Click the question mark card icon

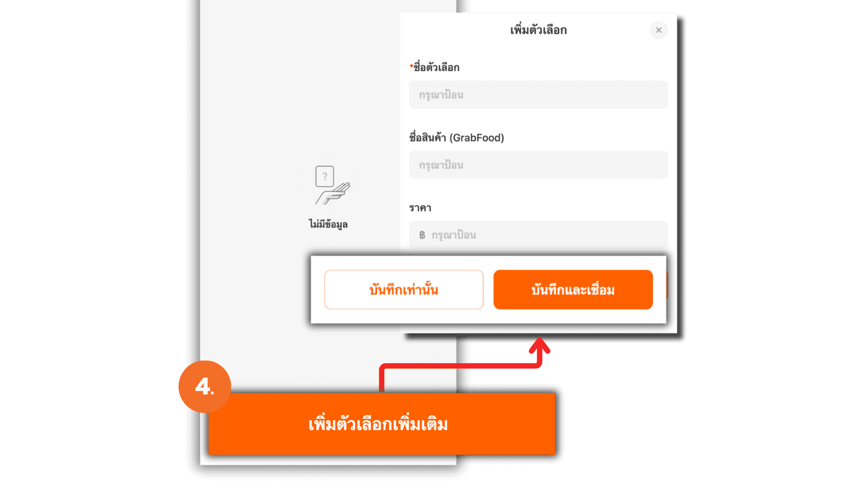click(325, 176)
